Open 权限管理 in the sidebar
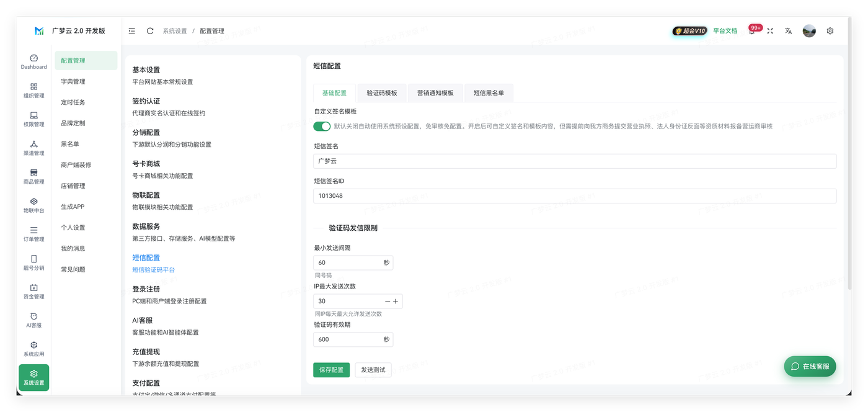 pos(33,119)
